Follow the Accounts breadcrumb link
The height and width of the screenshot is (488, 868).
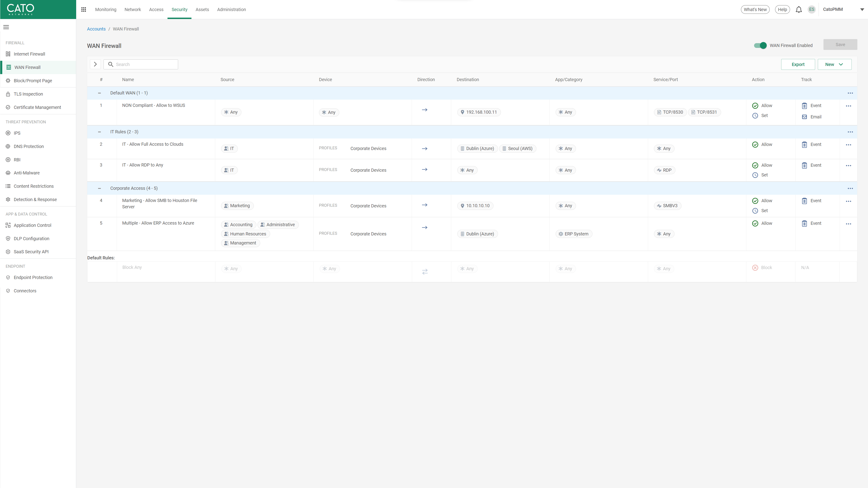[96, 29]
